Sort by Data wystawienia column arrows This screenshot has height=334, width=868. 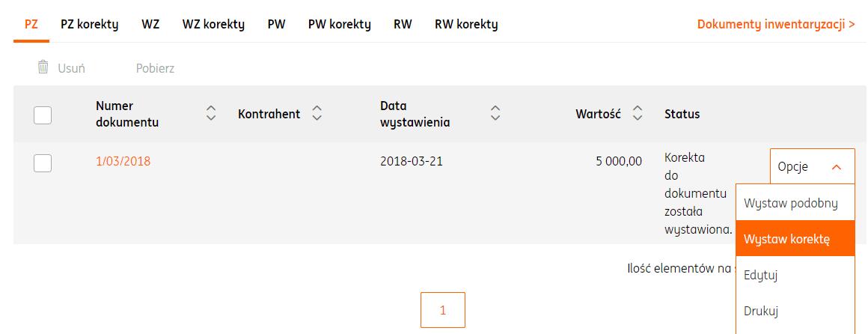pyautogui.click(x=495, y=114)
